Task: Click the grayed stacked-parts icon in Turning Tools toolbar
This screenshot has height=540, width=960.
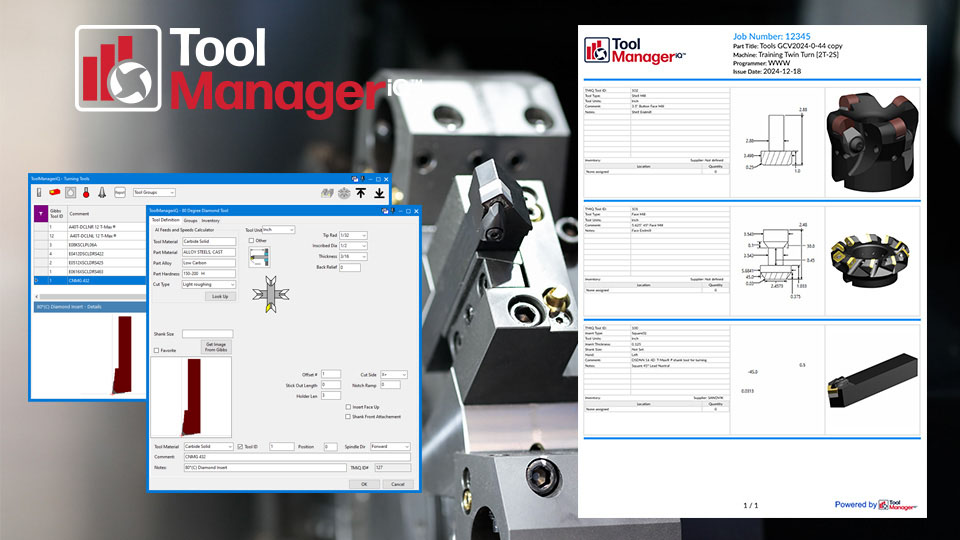Action: coord(327,193)
